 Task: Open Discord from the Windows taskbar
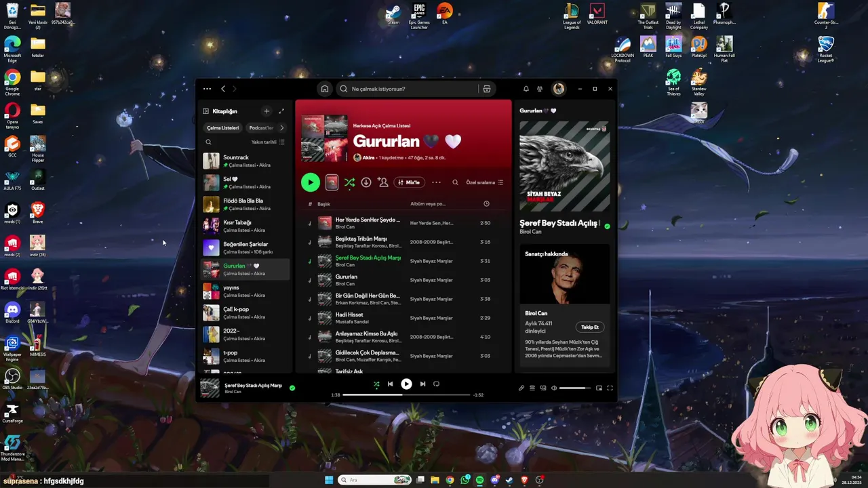pos(494,480)
